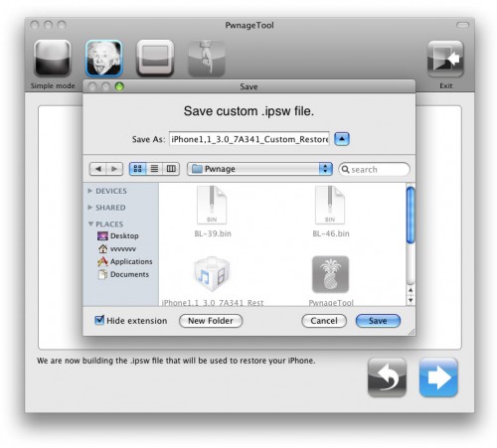Viewport: 497px width, 448px height.
Task: Click Cancel in the Save dialog
Action: click(324, 321)
